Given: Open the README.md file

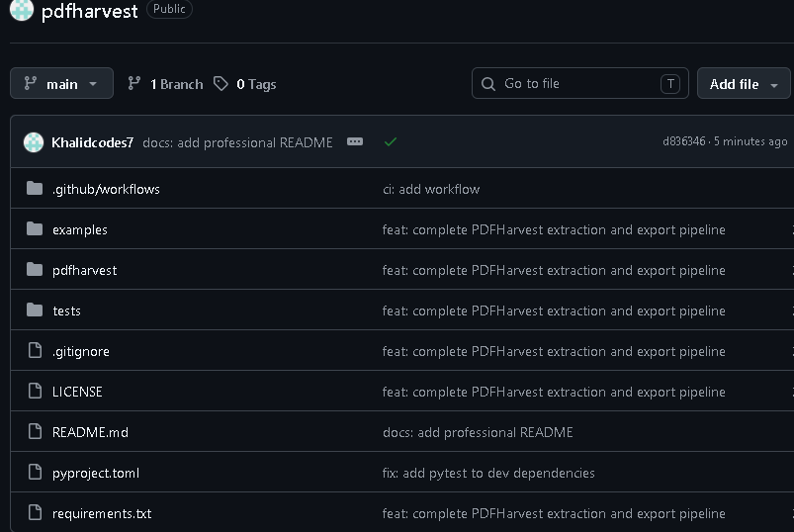Looking at the screenshot, I should pos(90,432).
